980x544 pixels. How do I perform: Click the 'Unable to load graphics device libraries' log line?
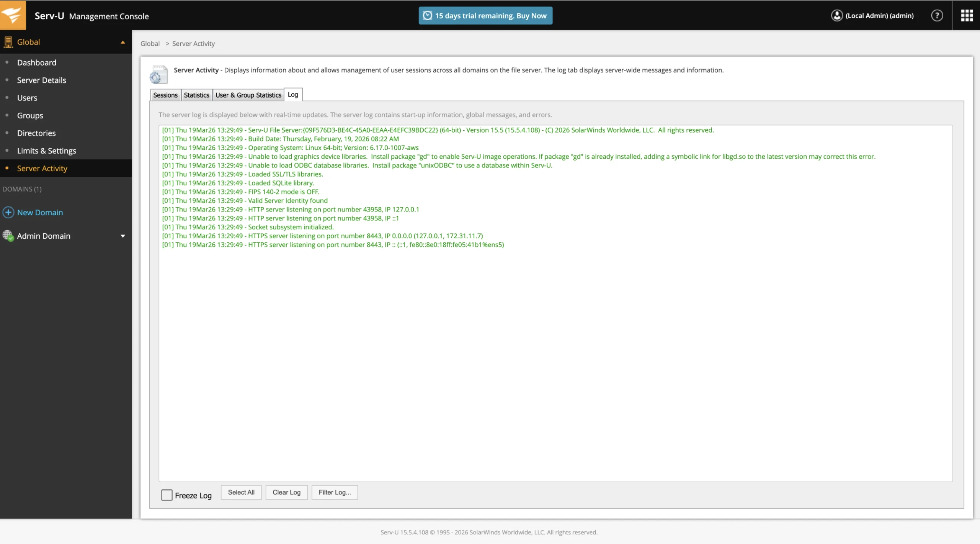click(519, 156)
